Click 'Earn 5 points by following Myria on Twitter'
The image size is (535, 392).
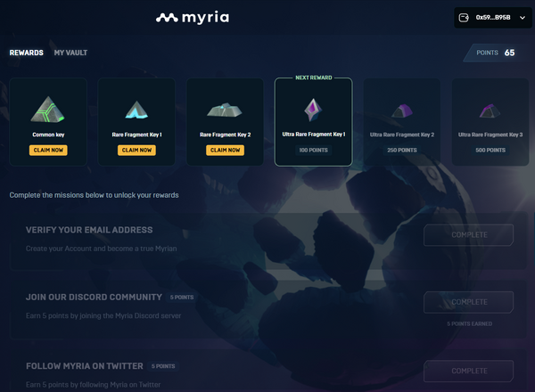(93, 385)
